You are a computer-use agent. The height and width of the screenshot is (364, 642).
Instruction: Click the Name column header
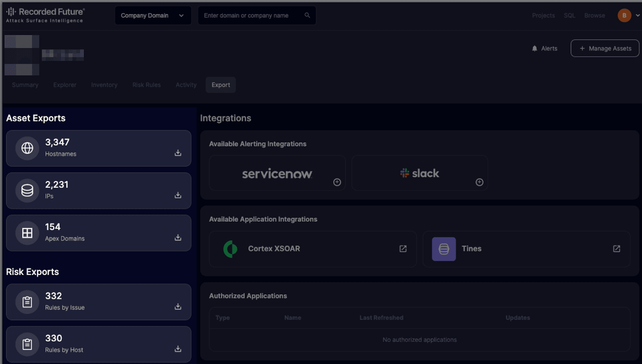(293, 318)
